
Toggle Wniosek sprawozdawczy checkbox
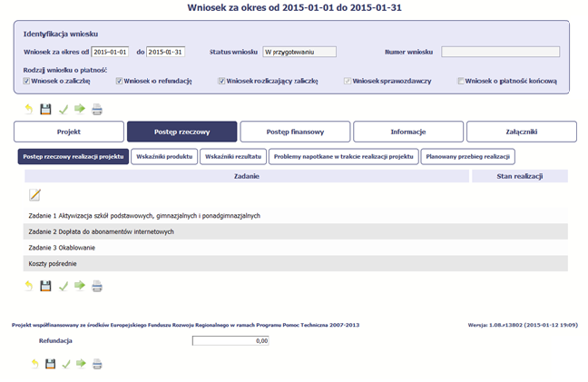point(348,81)
